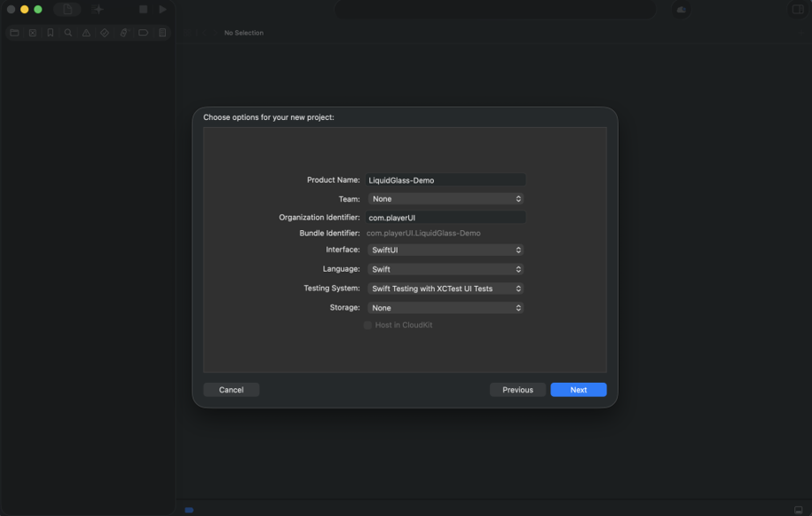Open the Testing System dropdown

click(446, 288)
